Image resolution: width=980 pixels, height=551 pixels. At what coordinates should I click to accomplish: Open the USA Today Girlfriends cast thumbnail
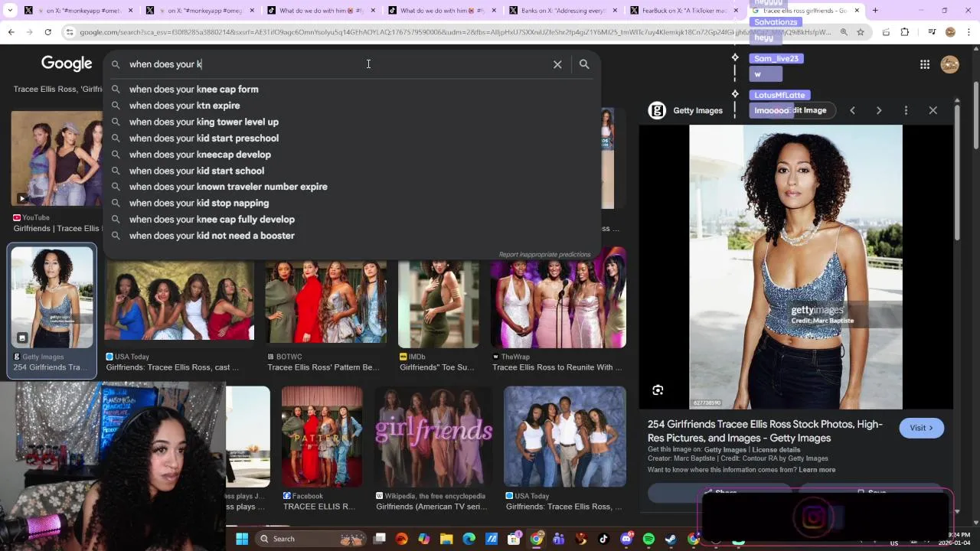(179, 301)
